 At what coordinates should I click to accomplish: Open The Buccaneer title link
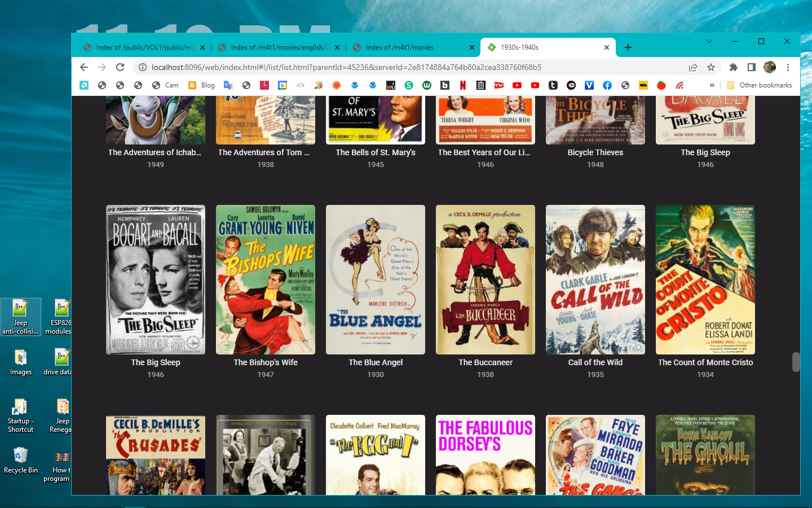tap(486, 362)
